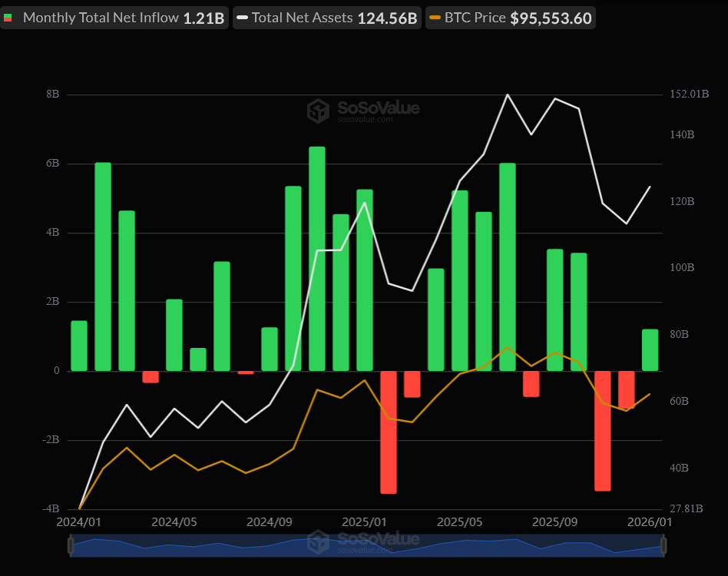Click the peak of the white net assets line

pos(508,94)
